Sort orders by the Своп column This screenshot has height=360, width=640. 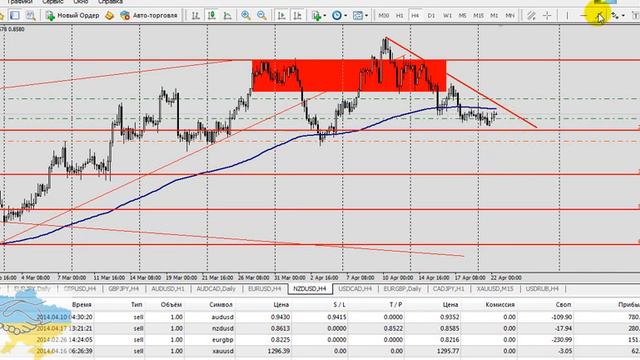click(x=564, y=304)
